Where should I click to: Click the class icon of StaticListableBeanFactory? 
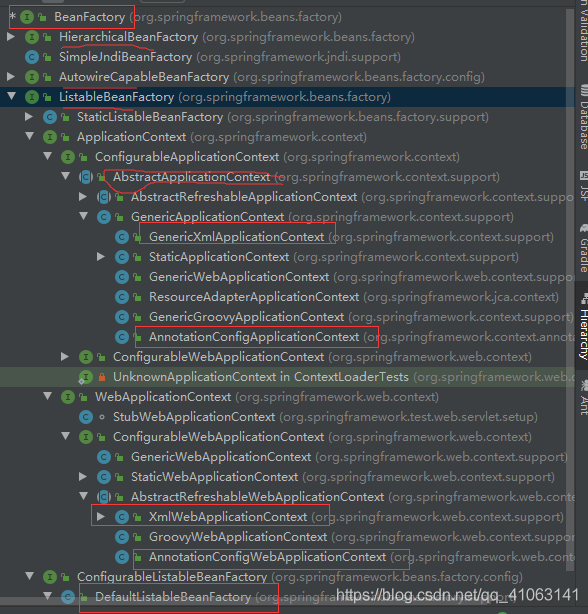point(50,117)
